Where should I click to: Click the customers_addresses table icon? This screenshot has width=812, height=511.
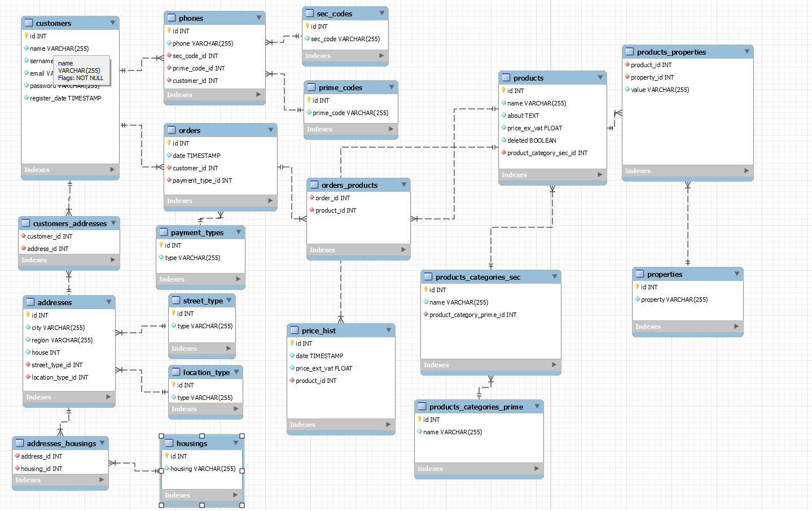26,223
